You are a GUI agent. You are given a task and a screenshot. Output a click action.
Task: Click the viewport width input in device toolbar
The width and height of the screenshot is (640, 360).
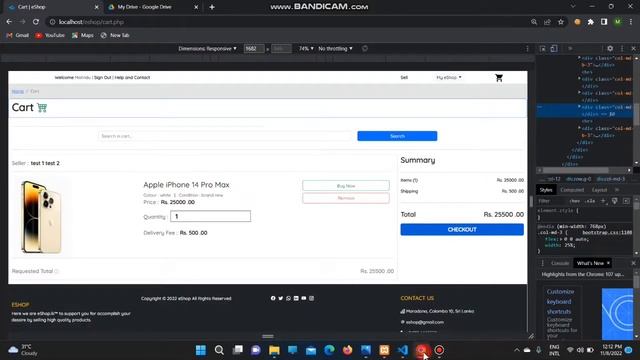point(253,49)
